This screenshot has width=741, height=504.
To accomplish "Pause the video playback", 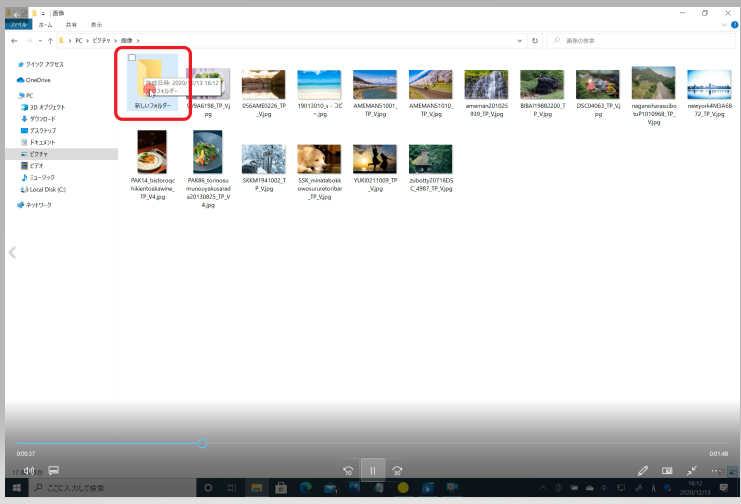I will point(372,470).
